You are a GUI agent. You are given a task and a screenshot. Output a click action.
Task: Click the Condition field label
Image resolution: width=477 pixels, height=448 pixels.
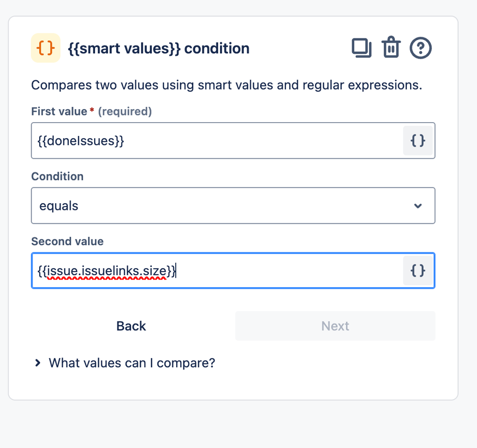(x=57, y=177)
